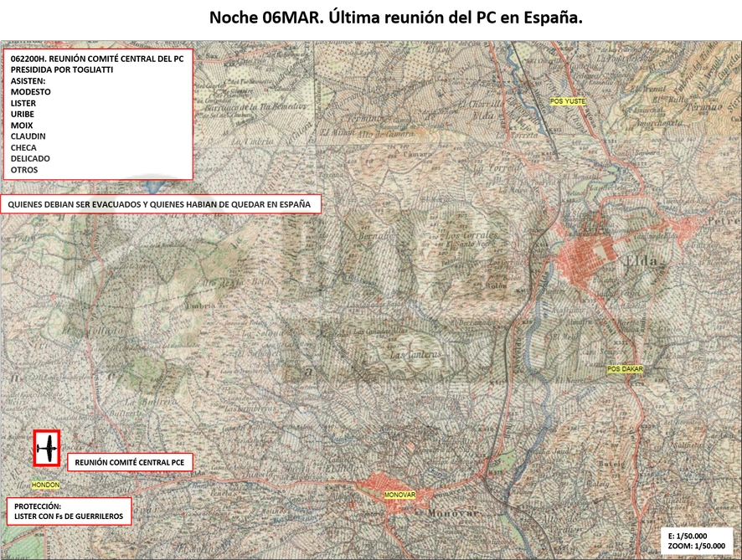Click the Monovar town name on map
Image resolution: width=742 pixels, height=560 pixels.
point(453,514)
